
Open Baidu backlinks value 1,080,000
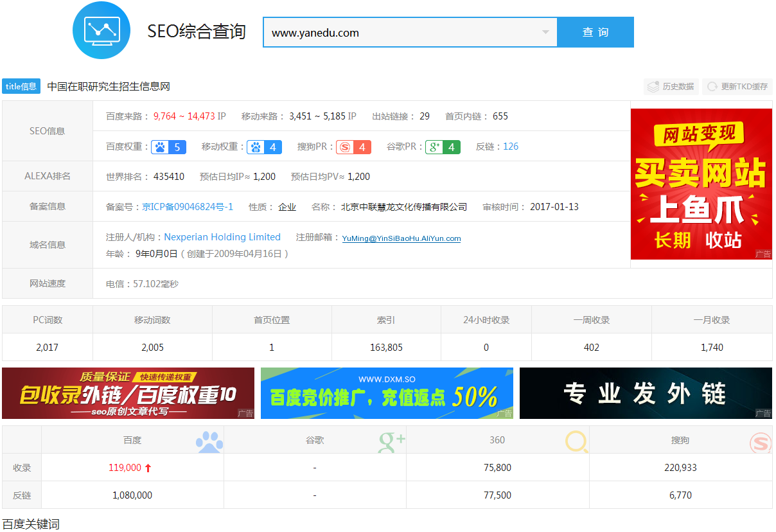[x=132, y=495]
